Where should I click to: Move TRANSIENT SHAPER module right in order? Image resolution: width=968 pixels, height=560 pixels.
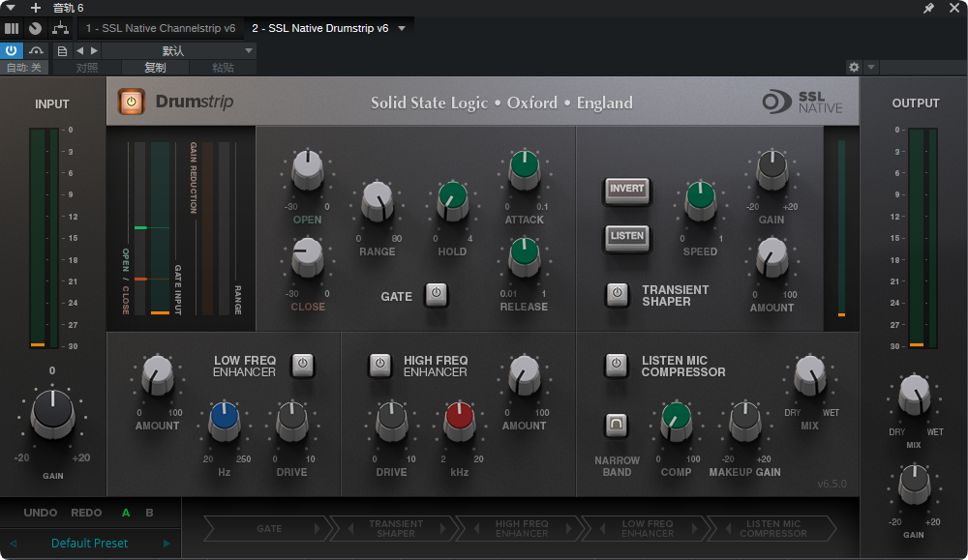point(442,528)
